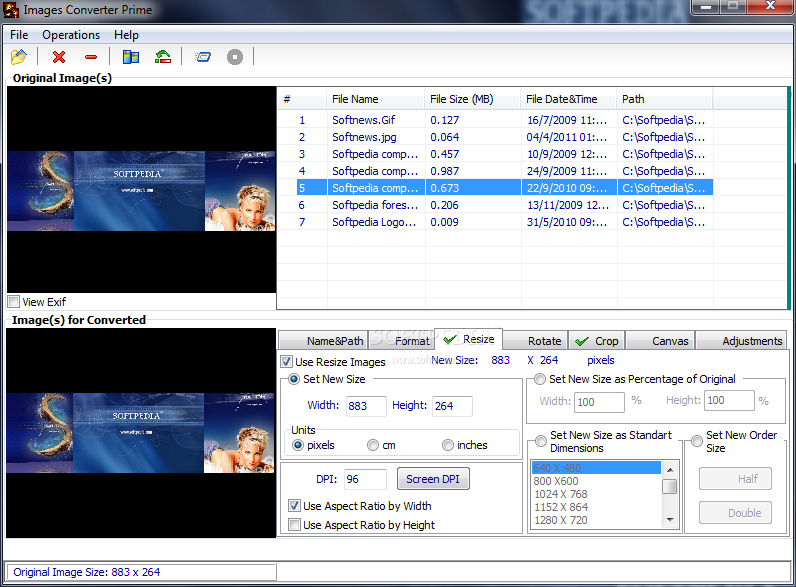Select the Resize tab
The height and width of the screenshot is (587, 796).
(468, 339)
